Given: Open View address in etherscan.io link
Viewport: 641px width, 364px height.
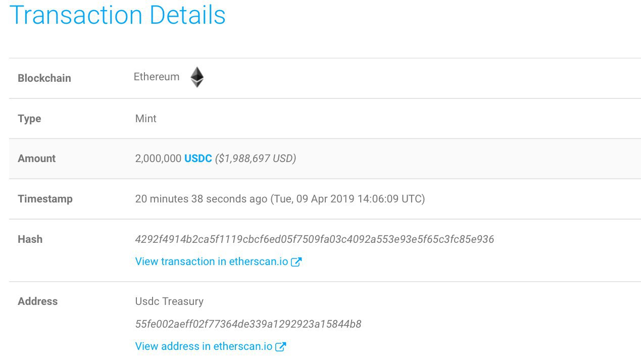Looking at the screenshot, I should pos(204,346).
